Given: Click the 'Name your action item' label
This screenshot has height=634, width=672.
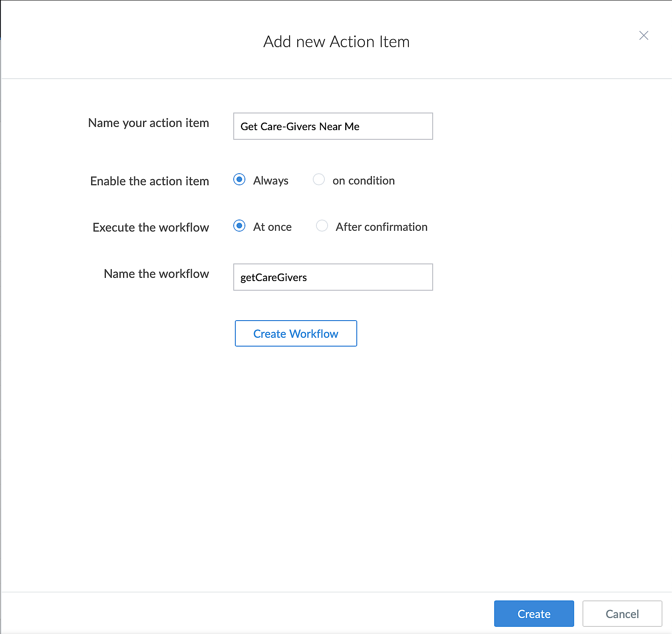Looking at the screenshot, I should click(x=149, y=123).
